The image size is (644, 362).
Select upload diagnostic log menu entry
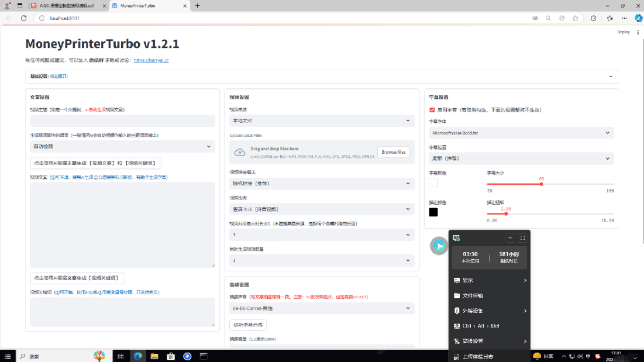click(490, 356)
